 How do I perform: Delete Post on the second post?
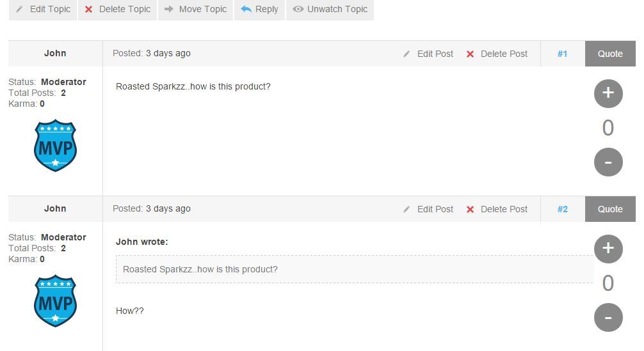(x=497, y=209)
